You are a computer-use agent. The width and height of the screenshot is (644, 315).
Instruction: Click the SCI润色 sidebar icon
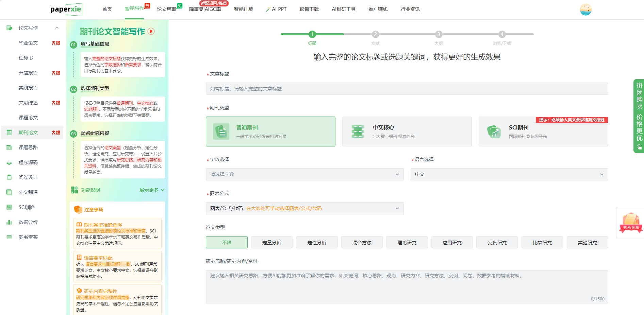pyautogui.click(x=9, y=207)
